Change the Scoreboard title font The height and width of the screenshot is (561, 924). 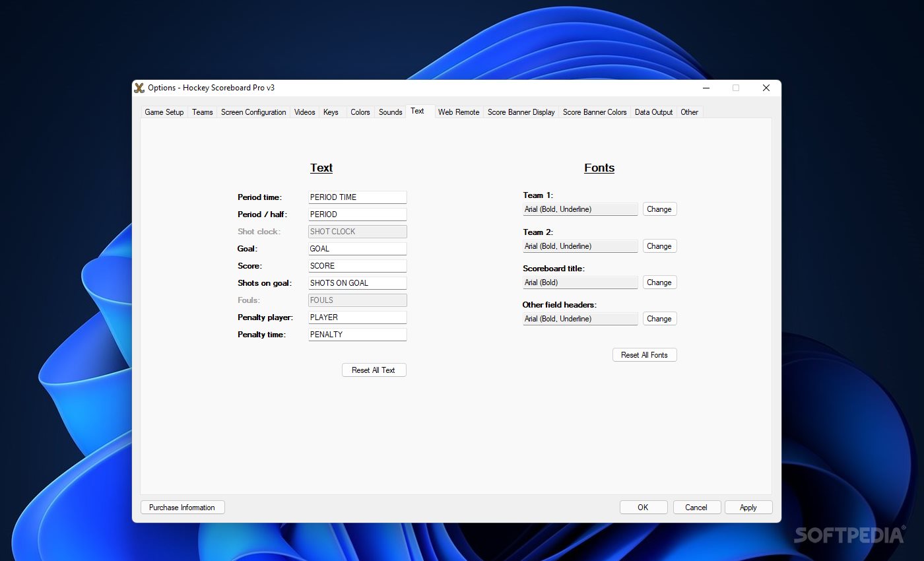click(659, 282)
